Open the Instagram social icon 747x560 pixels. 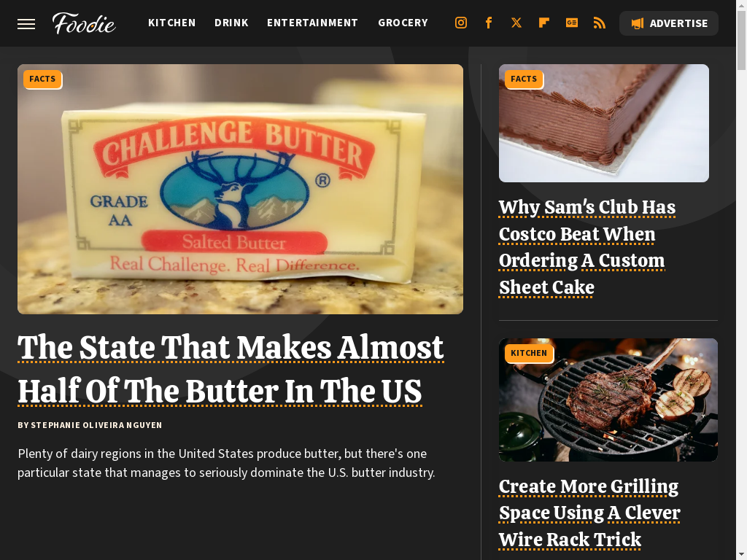[x=461, y=23]
